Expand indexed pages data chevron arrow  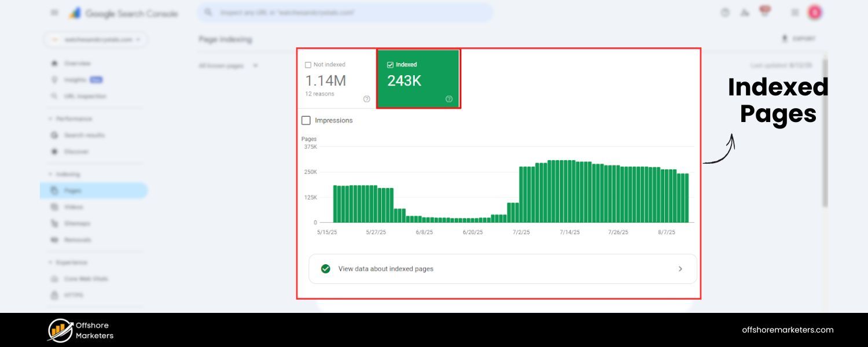[681, 269]
